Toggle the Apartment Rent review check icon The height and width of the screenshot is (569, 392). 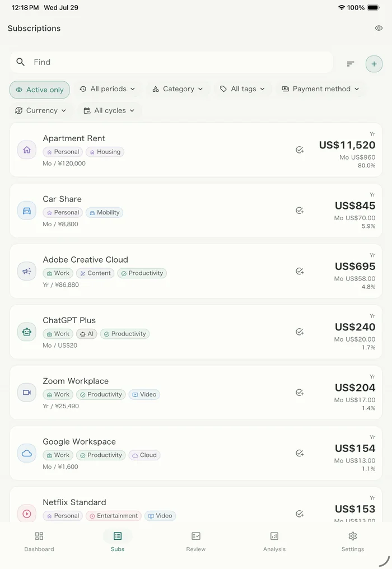300,150
